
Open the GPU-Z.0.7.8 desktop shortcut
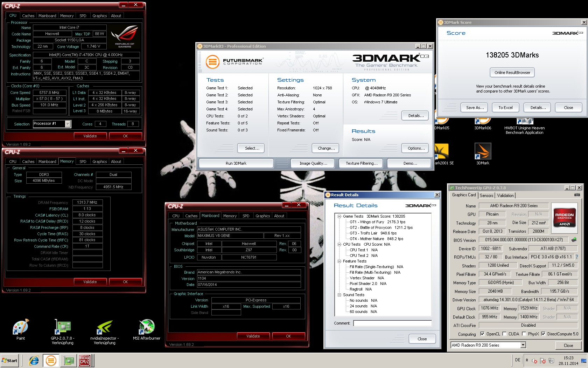click(62, 332)
